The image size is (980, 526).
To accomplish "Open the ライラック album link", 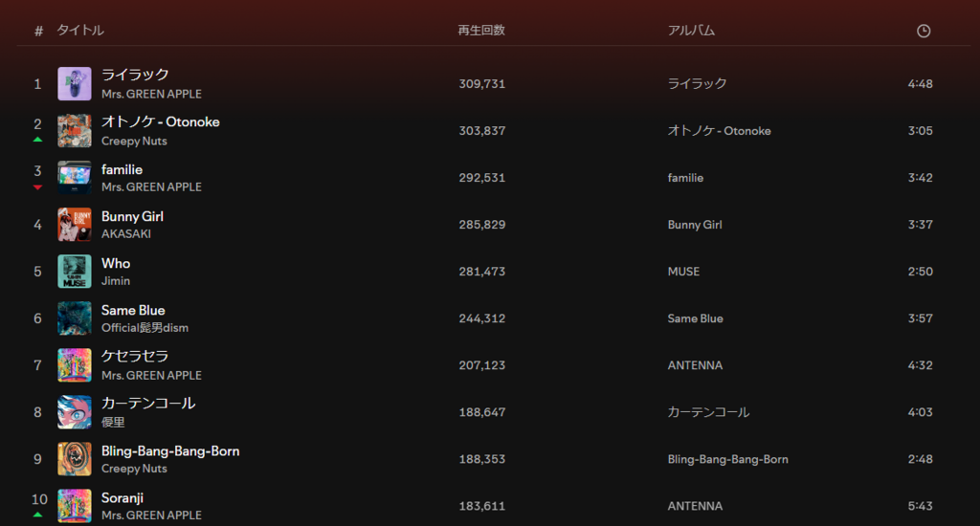I will click(697, 84).
